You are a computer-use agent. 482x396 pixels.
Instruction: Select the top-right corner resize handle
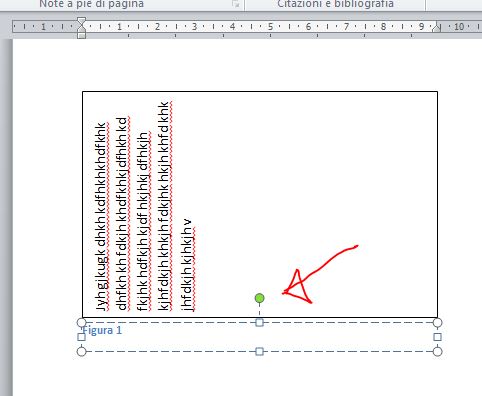(437, 322)
